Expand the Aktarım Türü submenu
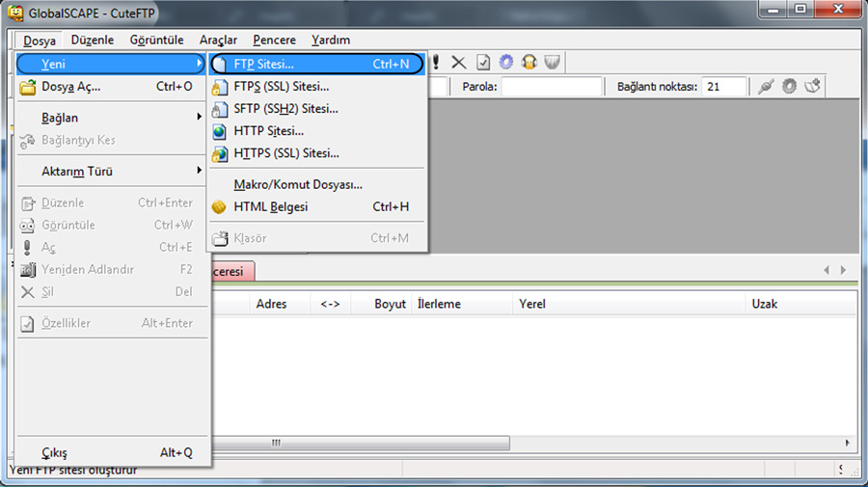Image resolution: width=868 pixels, height=487 pixels. (x=111, y=171)
